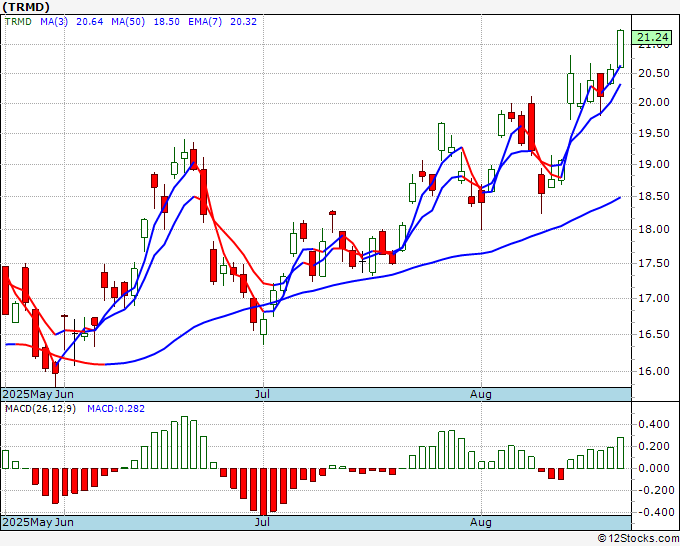Click the 0.200 MACD axis label
This screenshot has width=680, height=546.
[654, 446]
